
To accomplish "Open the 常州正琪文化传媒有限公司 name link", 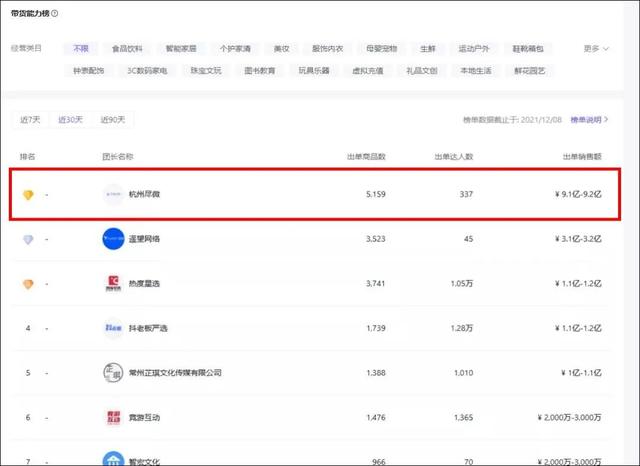I will click(x=175, y=373).
